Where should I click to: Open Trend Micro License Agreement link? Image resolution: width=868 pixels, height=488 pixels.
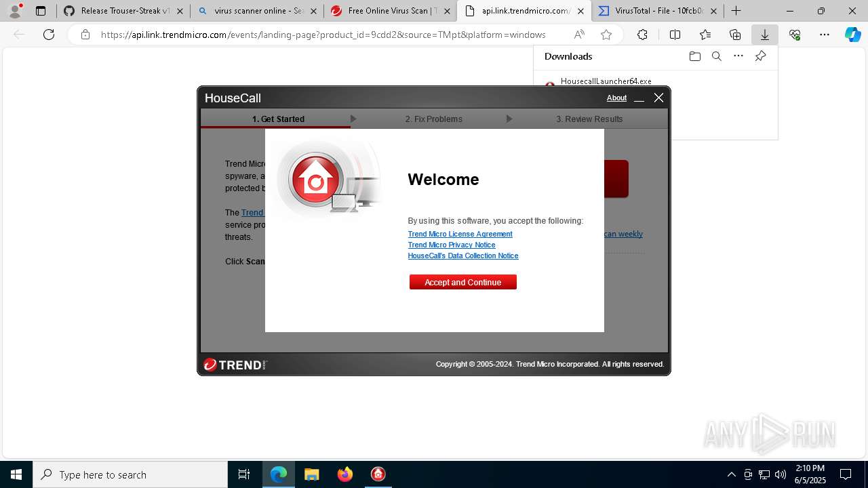[460, 234]
